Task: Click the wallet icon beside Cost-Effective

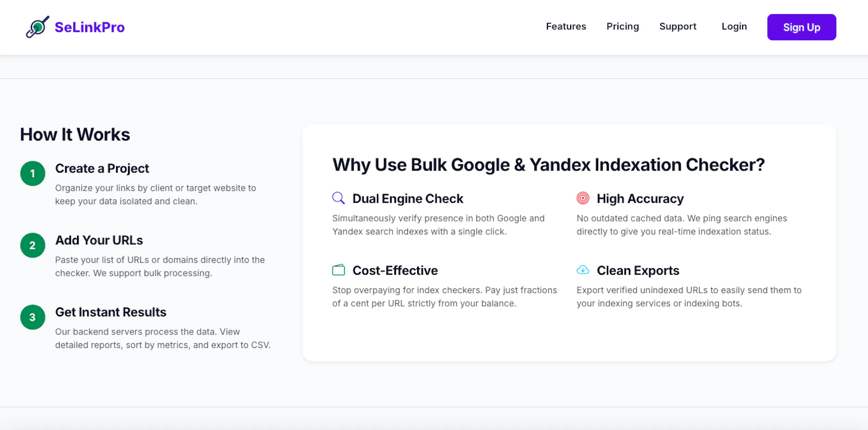Action: tap(339, 270)
